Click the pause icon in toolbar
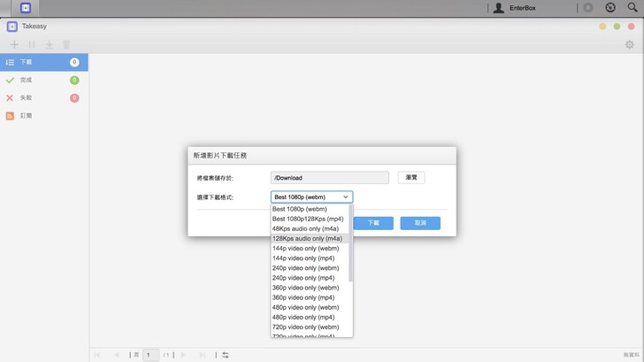The image size is (644, 362). (x=32, y=44)
